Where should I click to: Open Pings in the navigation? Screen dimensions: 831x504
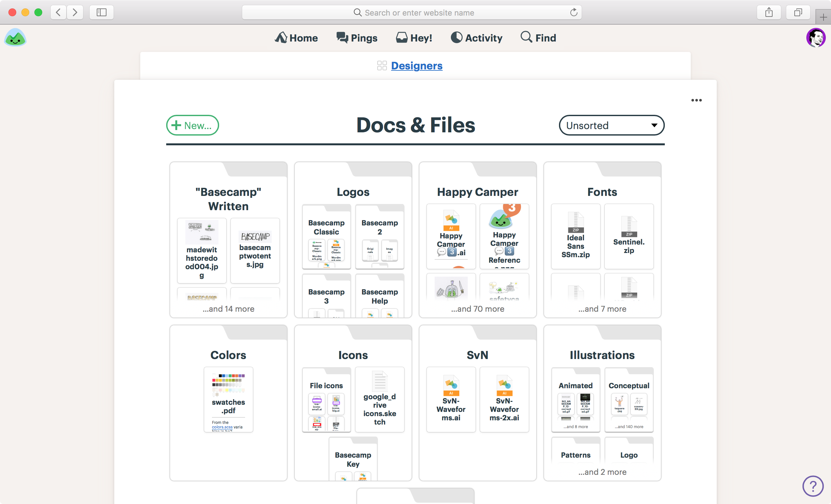click(357, 38)
